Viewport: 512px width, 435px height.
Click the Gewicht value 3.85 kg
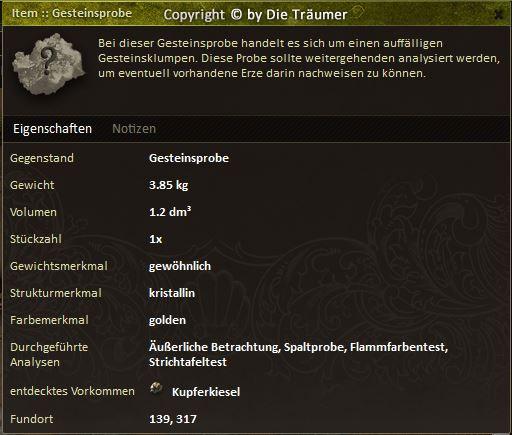pos(169,185)
